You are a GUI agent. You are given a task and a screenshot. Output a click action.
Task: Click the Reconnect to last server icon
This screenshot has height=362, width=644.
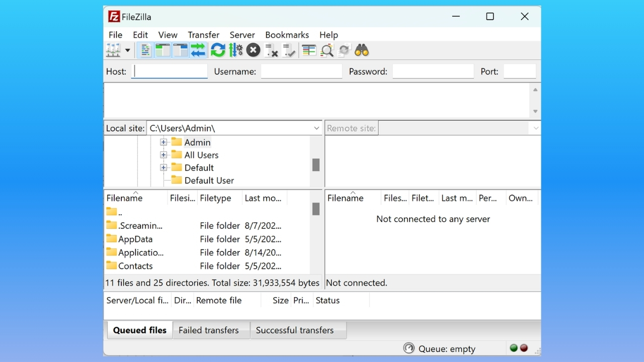tap(289, 50)
